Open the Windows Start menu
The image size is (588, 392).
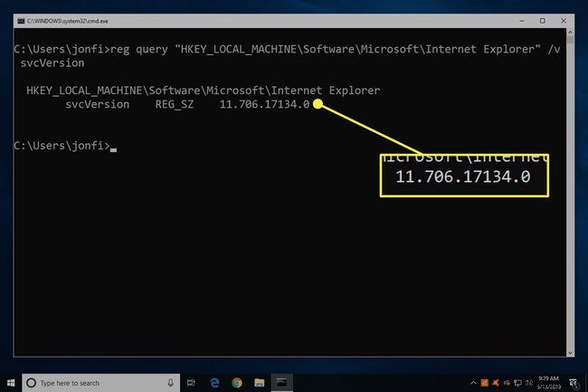[11, 383]
